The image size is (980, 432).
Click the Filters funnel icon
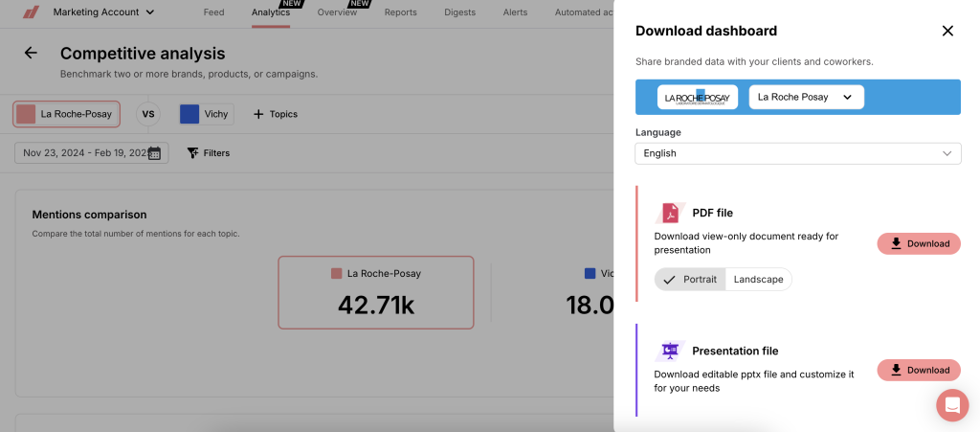[193, 152]
